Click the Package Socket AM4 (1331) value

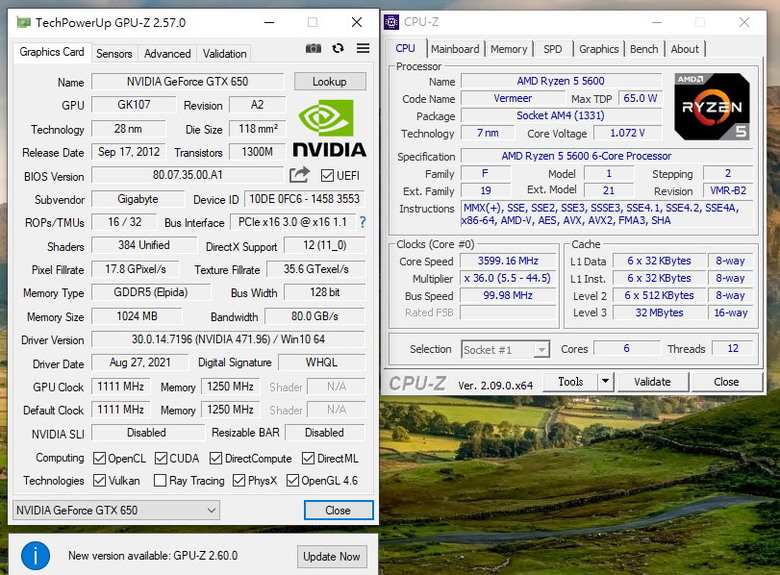point(561,115)
